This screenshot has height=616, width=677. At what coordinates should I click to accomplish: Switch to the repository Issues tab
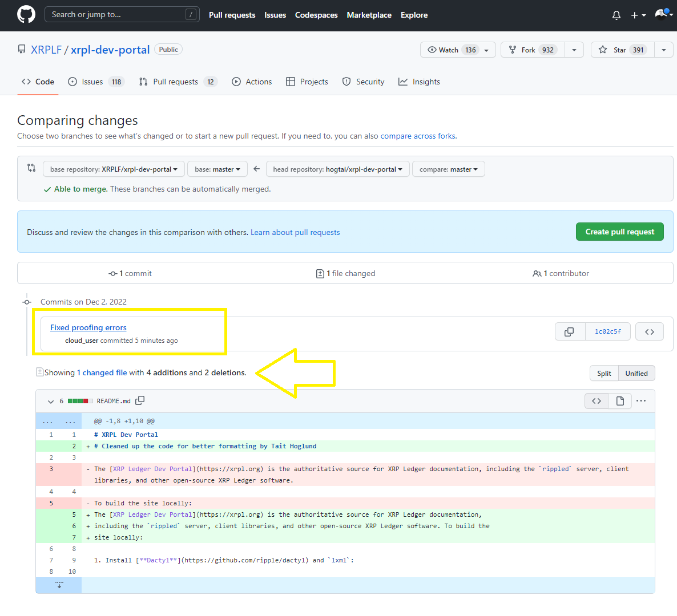[x=96, y=82]
